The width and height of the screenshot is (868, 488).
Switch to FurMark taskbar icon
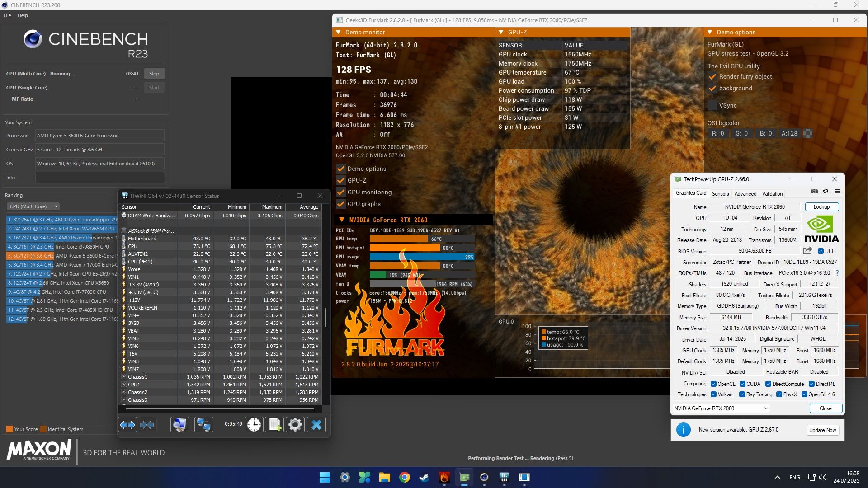click(x=444, y=477)
